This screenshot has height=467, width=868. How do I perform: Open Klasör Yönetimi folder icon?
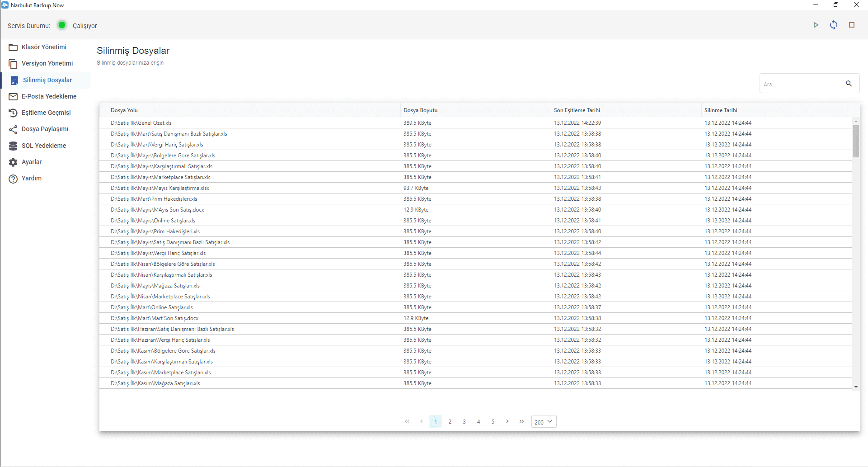tap(13, 47)
